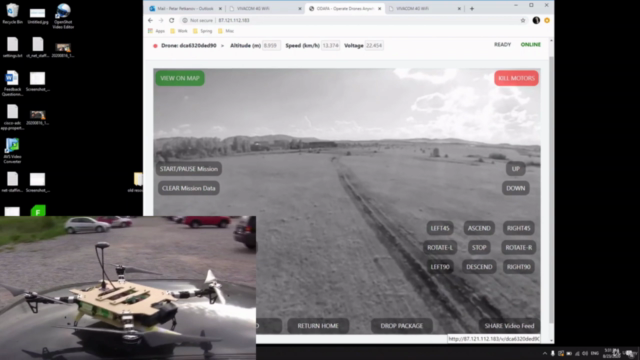Launch OpenShot Video Editor shortcut

(x=63, y=16)
